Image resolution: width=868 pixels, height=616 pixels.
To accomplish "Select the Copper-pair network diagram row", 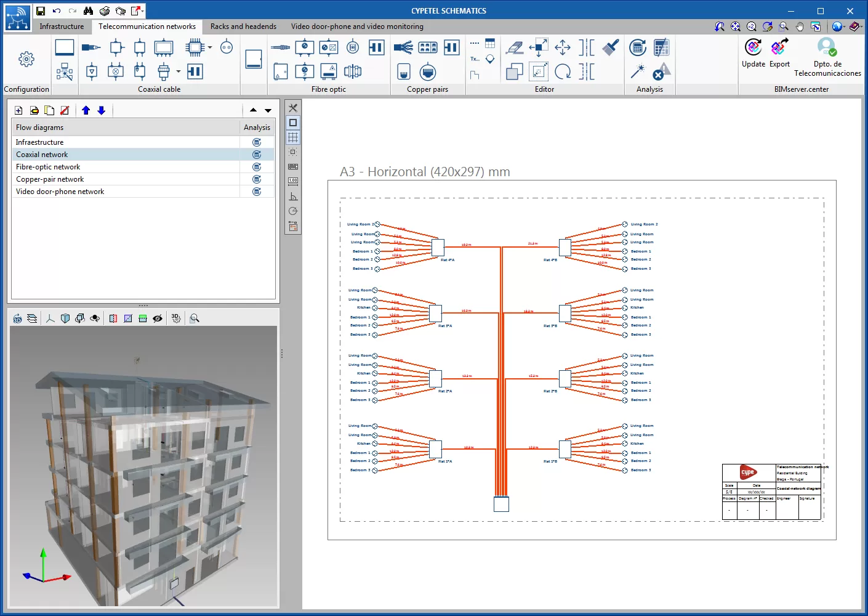I will tap(126, 179).
